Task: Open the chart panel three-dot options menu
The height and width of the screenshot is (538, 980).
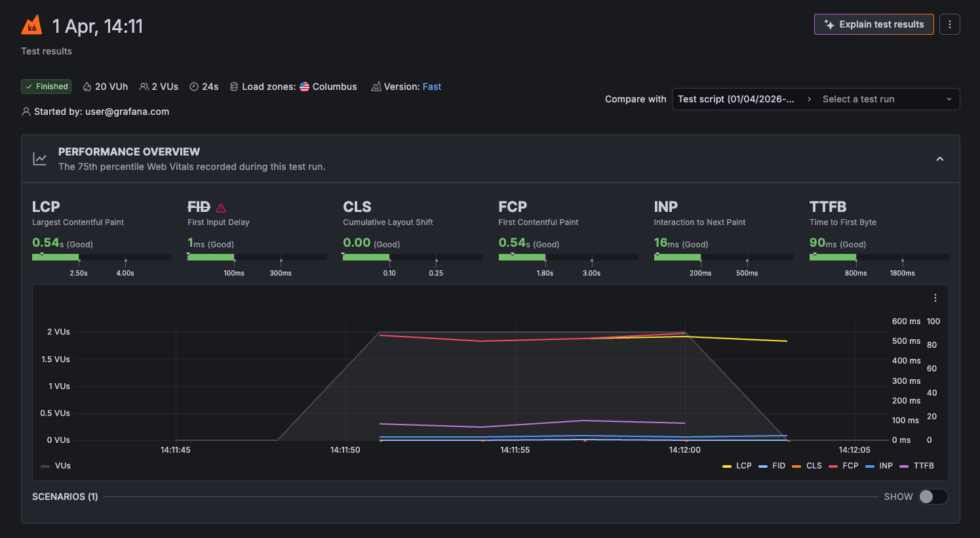Action: 935,298
